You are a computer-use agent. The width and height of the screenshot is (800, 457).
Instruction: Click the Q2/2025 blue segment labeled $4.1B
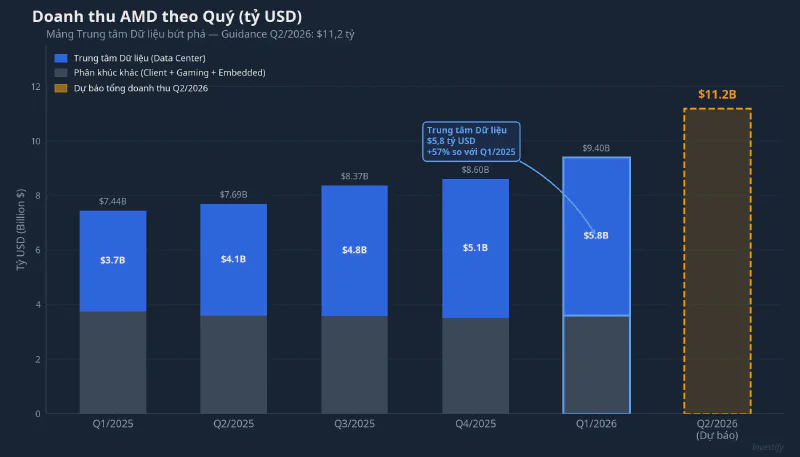tap(234, 260)
